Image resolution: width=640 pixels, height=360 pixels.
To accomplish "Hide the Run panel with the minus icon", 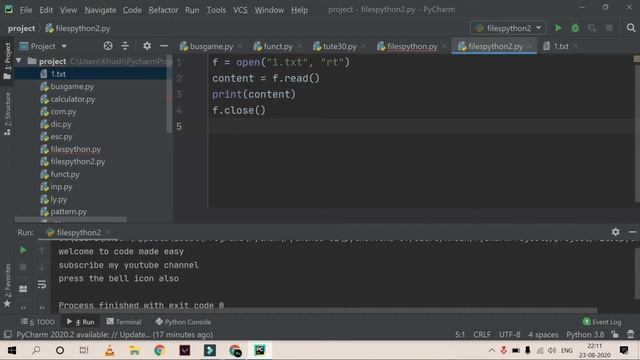I will pos(632,232).
